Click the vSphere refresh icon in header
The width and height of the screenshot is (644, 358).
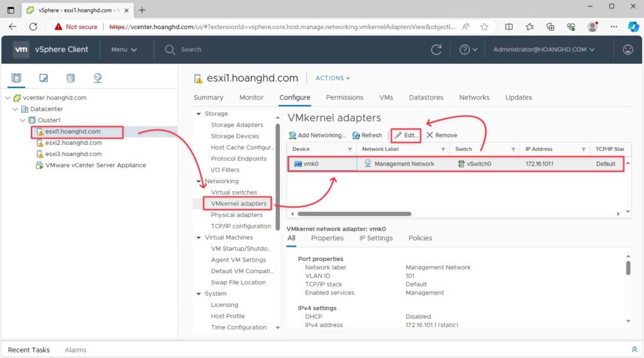(436, 50)
